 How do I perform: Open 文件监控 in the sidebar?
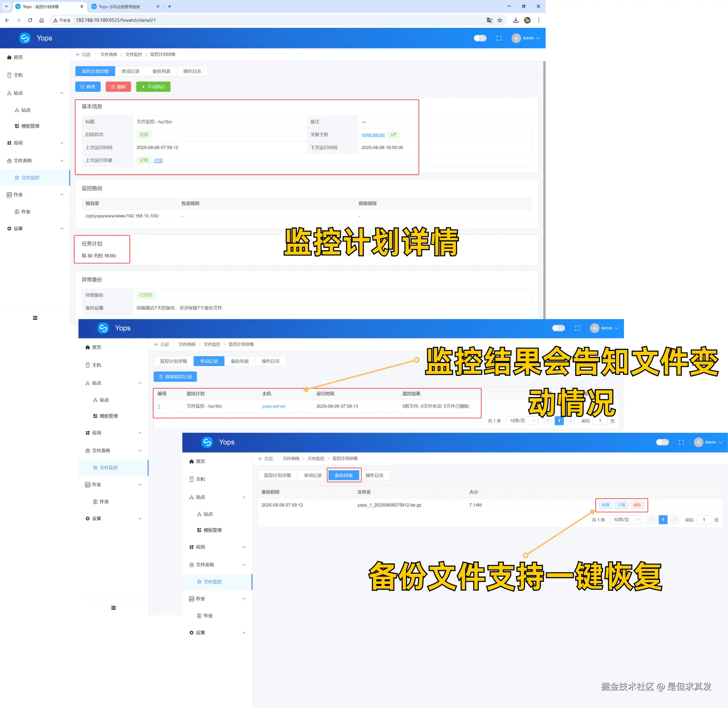coord(31,177)
